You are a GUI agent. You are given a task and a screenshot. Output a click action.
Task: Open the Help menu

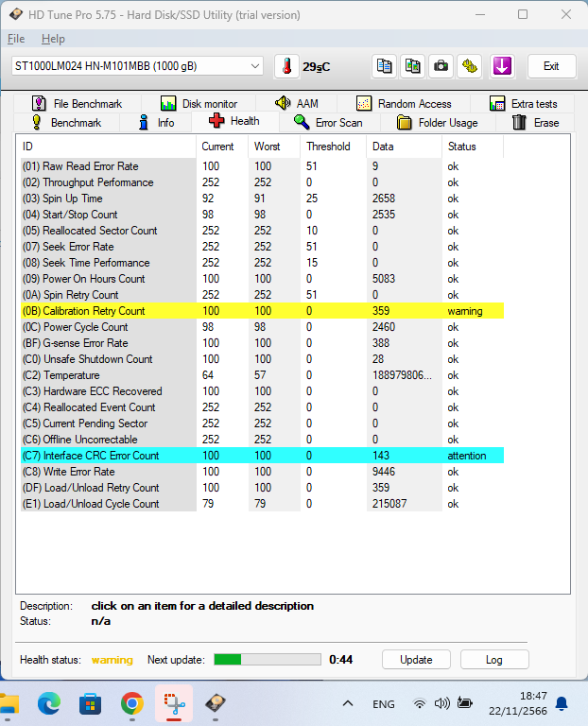click(53, 39)
